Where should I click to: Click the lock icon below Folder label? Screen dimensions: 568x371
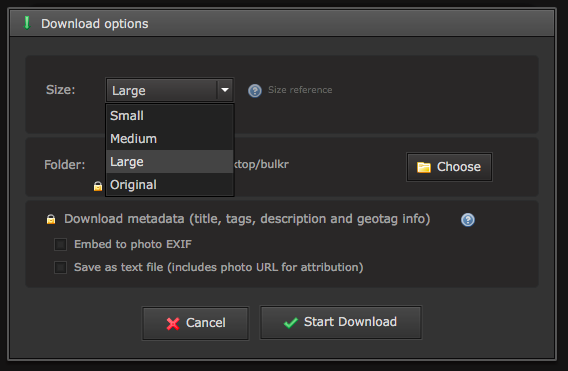98,186
